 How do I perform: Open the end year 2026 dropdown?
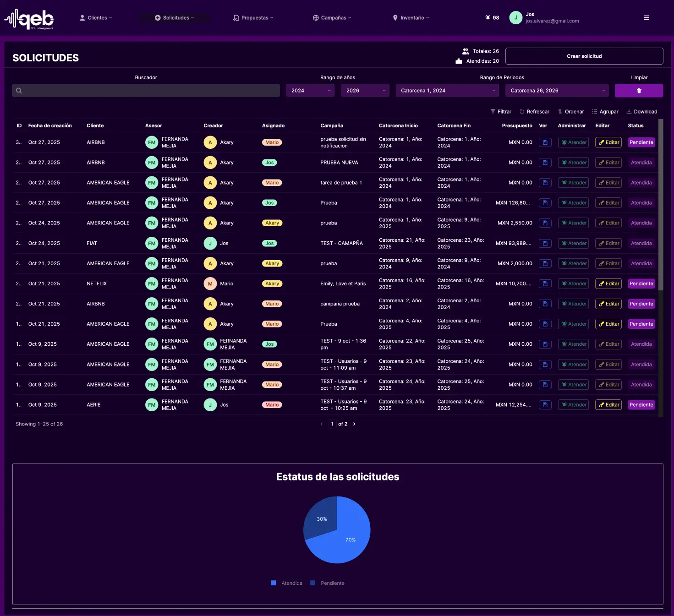click(365, 91)
